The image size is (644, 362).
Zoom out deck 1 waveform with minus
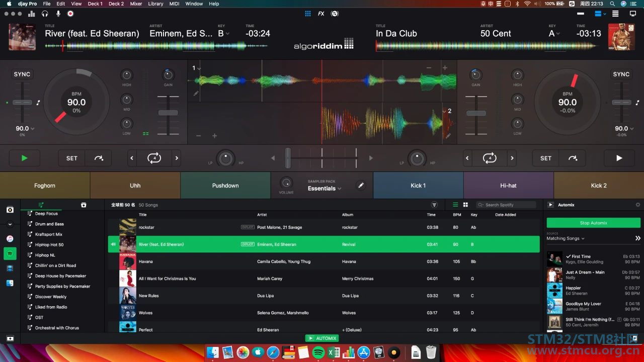(x=429, y=68)
